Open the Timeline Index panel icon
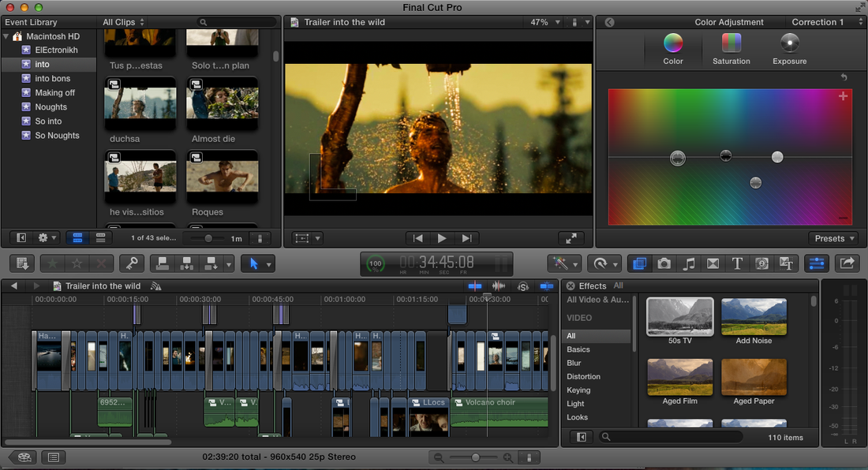Screen dimensions: 868x470 [x=53, y=457]
